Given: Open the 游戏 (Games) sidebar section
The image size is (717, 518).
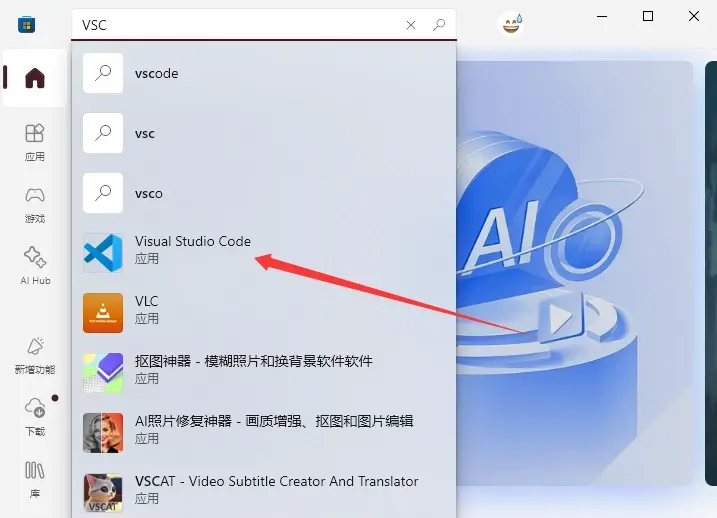Looking at the screenshot, I should pos(35,204).
